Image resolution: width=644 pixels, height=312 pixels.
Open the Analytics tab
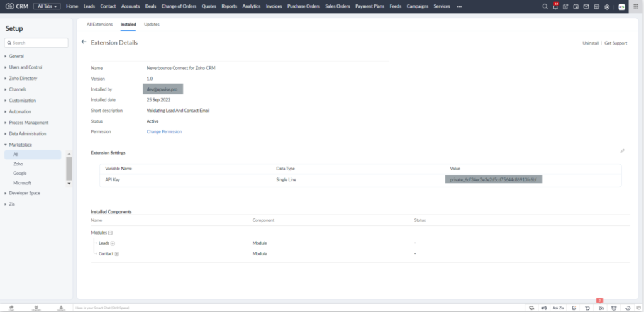[252, 6]
